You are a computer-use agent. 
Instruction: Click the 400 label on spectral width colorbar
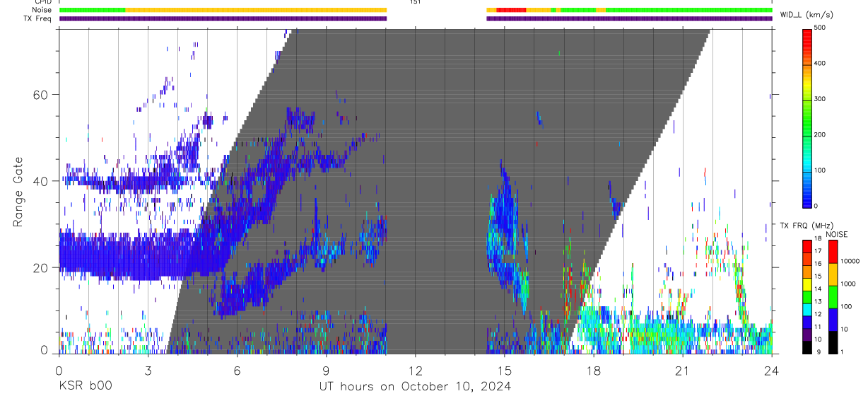point(820,63)
